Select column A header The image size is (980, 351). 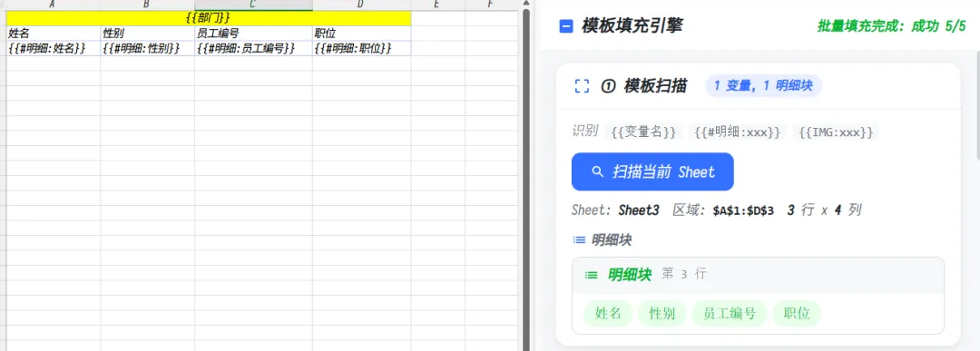[x=53, y=5]
